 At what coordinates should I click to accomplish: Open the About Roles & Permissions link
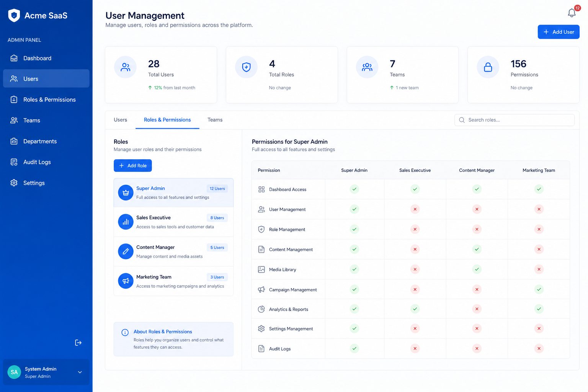pyautogui.click(x=163, y=332)
